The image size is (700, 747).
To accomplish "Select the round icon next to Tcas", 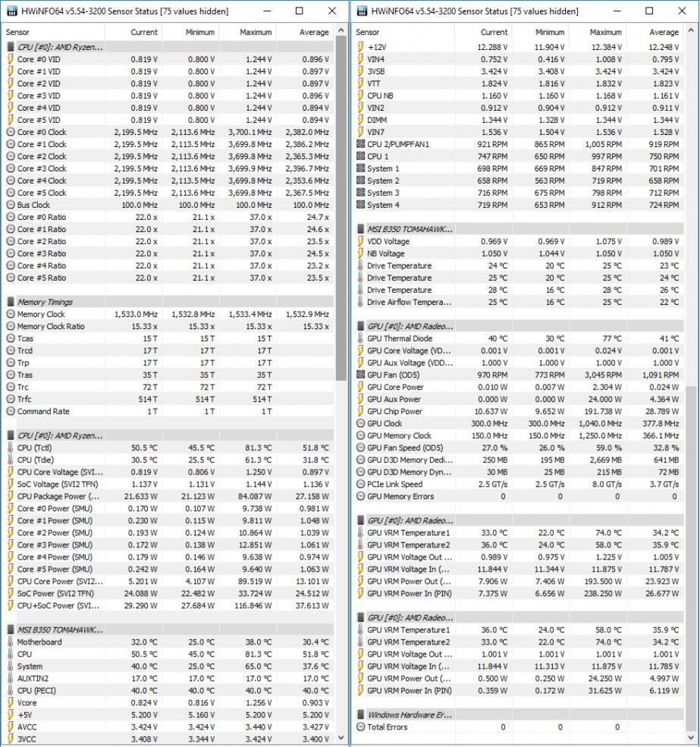I will click(x=11, y=338).
